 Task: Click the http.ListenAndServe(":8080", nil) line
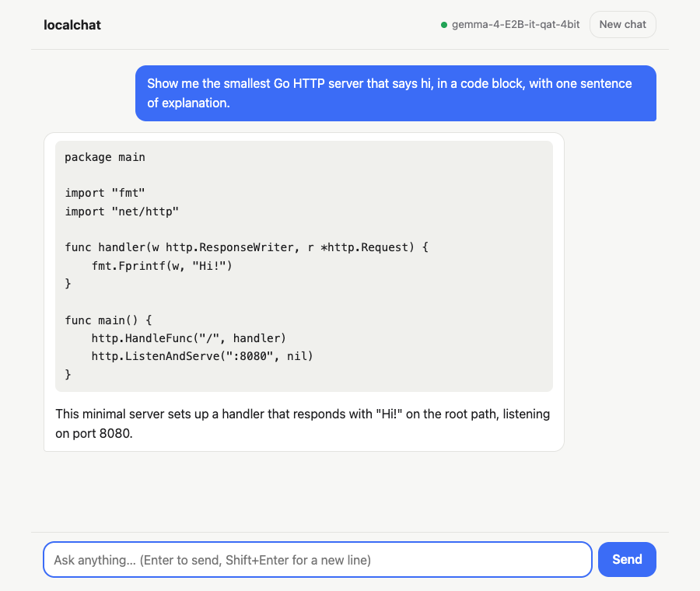[x=202, y=356]
